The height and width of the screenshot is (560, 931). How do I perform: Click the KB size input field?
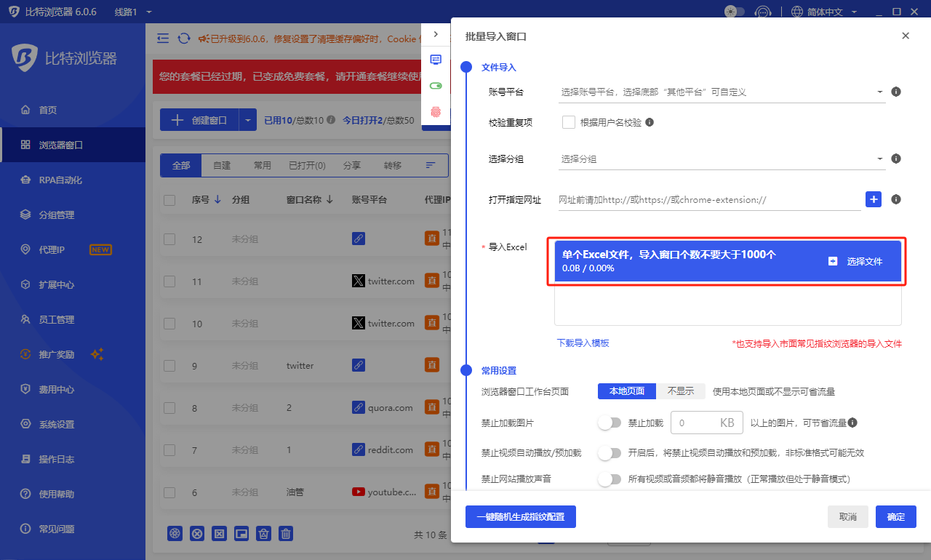(707, 422)
